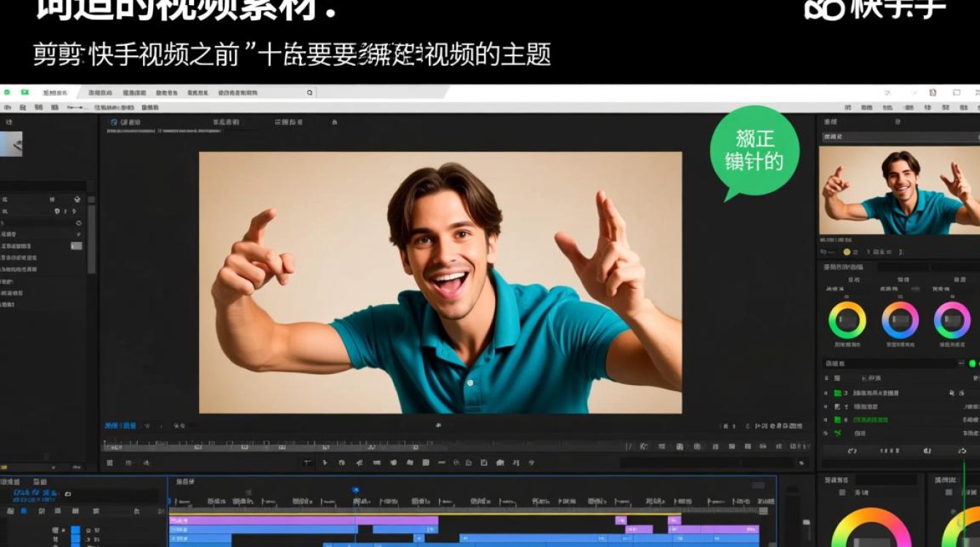980x547 pixels.
Task: Click the redo arrow icon in right panel bottom
Action: (962, 451)
